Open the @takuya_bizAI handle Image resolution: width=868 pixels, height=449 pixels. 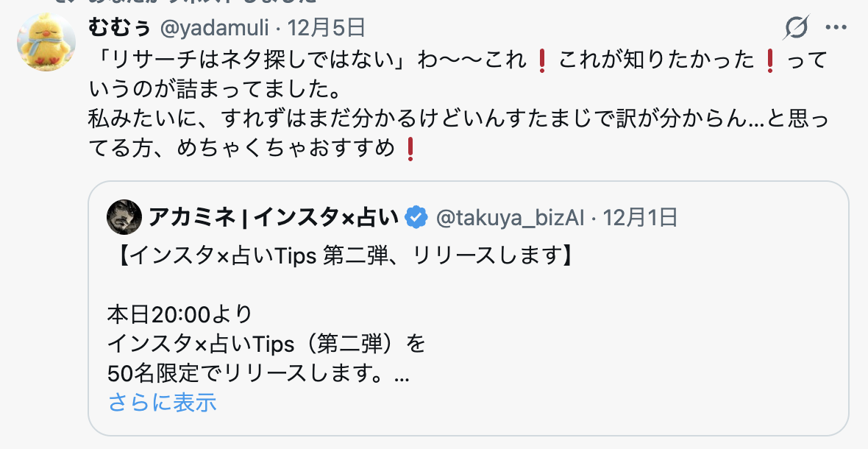(509, 218)
